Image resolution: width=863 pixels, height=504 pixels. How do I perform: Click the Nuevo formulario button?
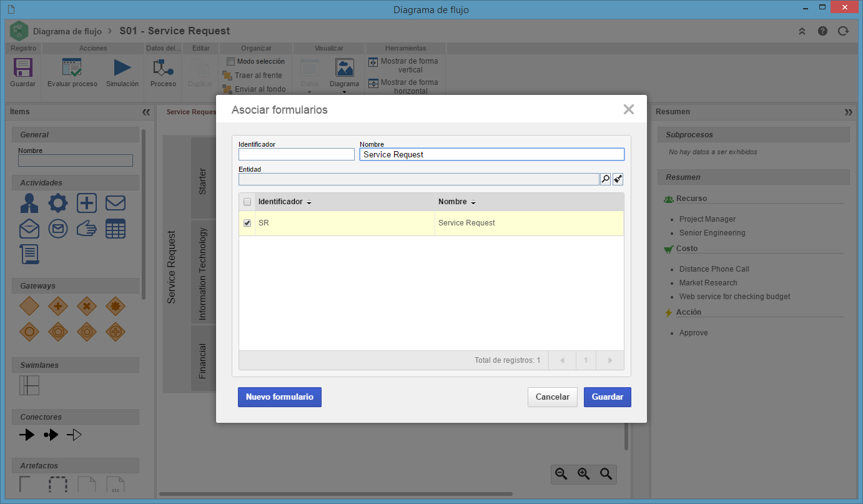tap(280, 397)
